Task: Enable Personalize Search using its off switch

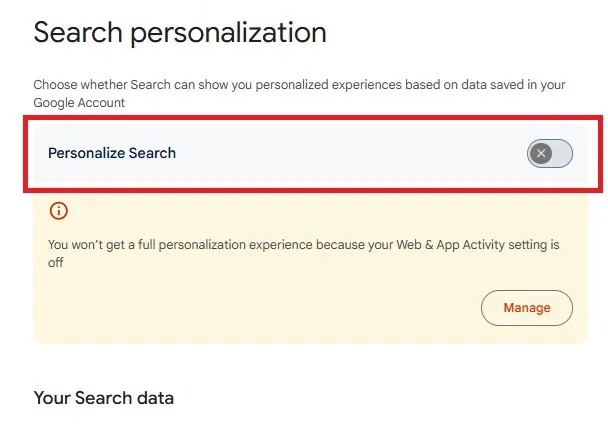Action: [549, 153]
